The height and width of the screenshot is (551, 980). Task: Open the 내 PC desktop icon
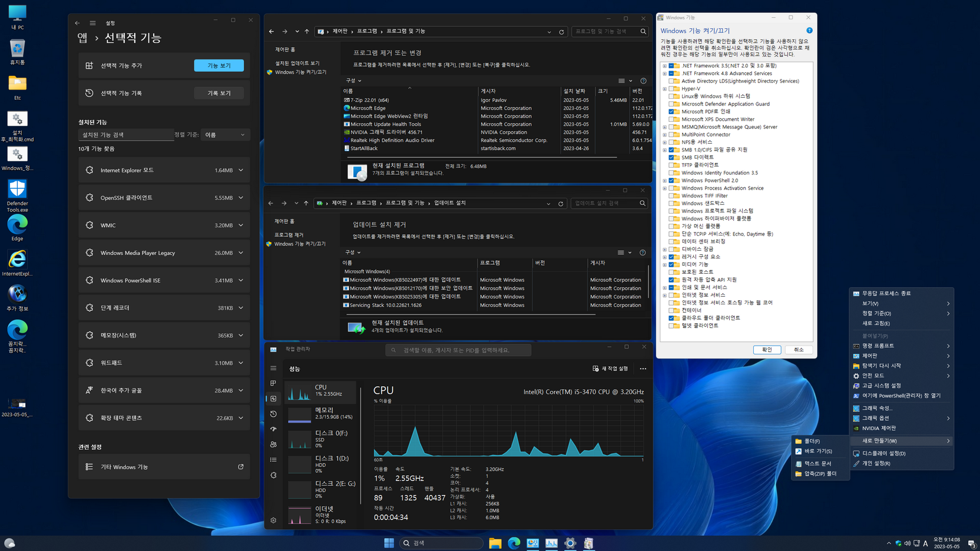pyautogui.click(x=17, y=17)
